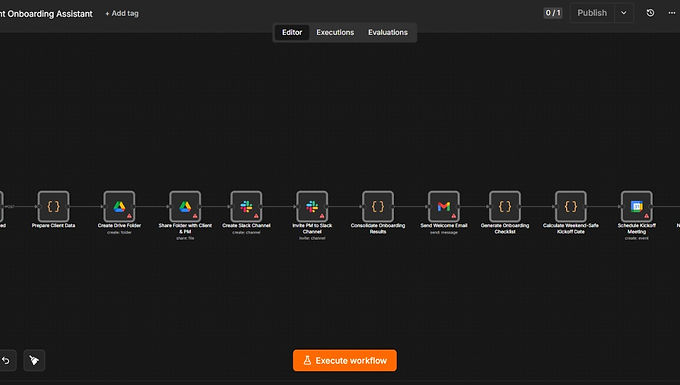Click the 0 / 1 counter badge
The image size is (680, 385).
(553, 13)
